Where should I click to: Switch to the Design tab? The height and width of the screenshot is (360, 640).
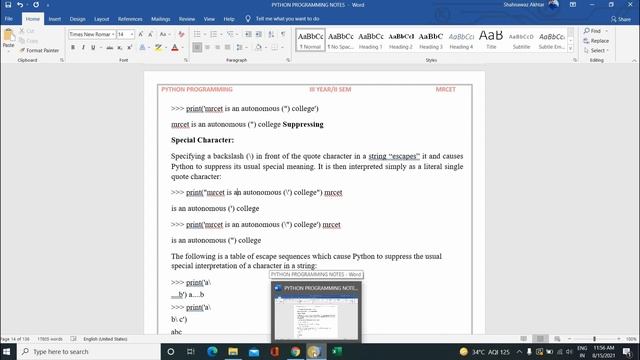pos(78,19)
